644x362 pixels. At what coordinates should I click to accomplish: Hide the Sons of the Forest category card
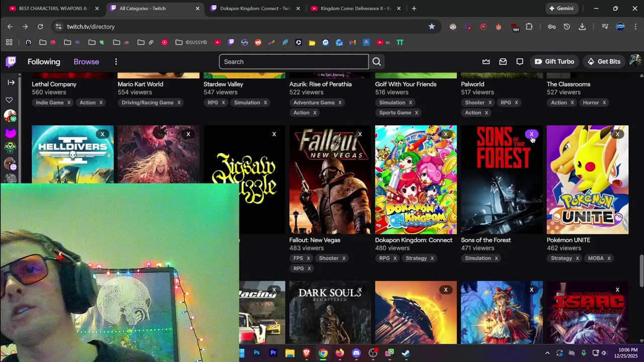coord(531,134)
